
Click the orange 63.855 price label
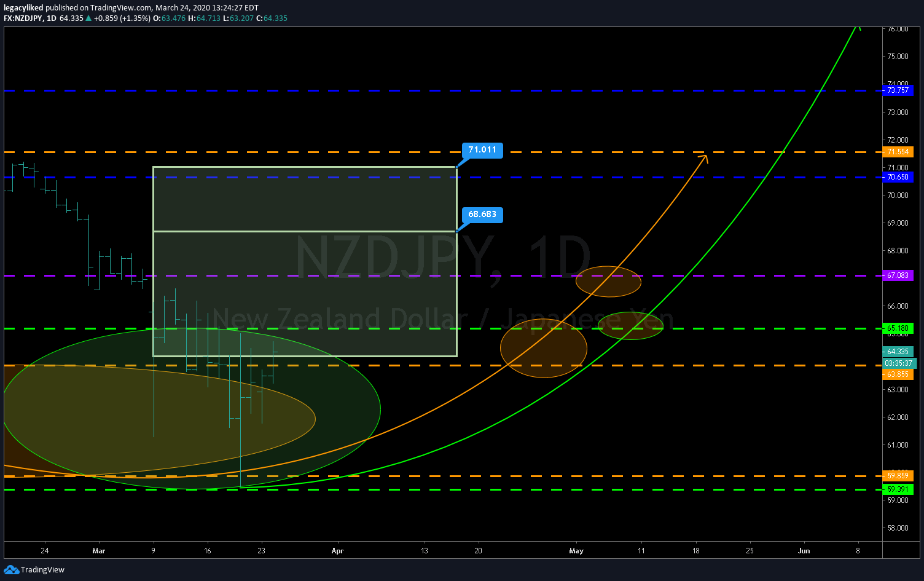[898, 374]
